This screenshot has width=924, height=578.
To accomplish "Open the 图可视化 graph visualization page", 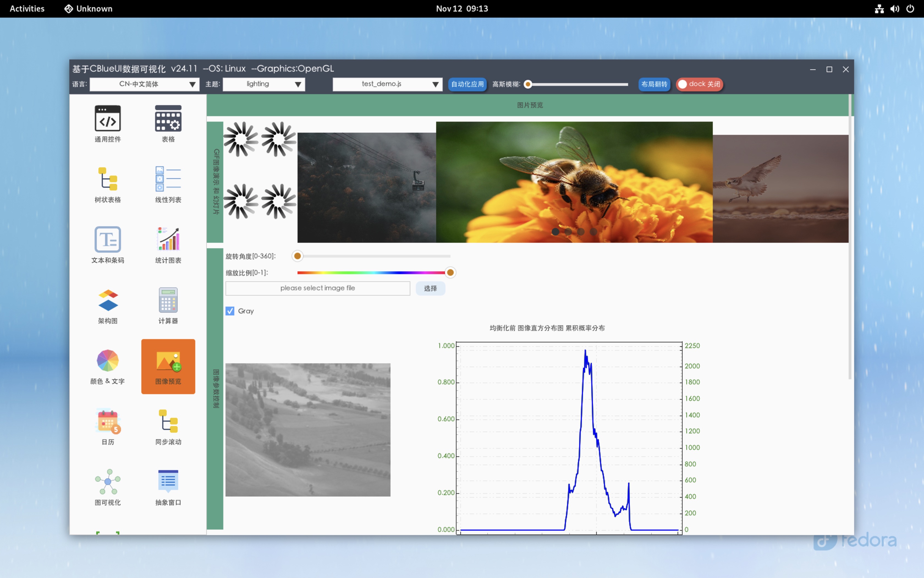I will click(108, 487).
